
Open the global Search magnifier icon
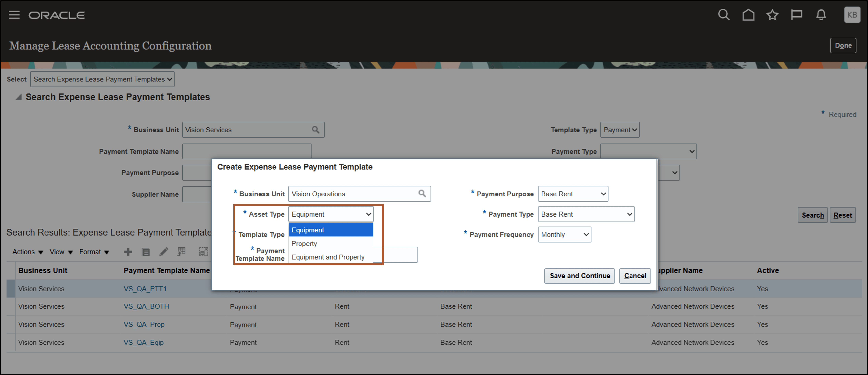click(x=724, y=15)
